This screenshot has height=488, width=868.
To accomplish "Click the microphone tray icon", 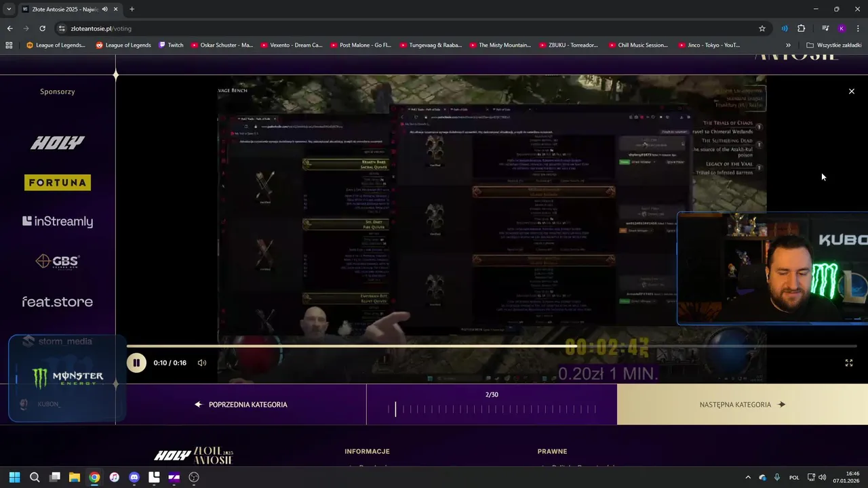I will tap(777, 477).
